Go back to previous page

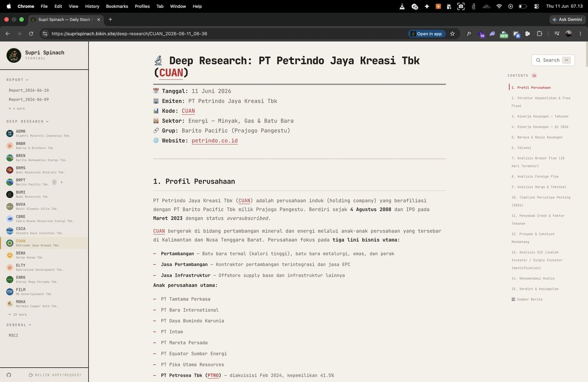[7, 34]
